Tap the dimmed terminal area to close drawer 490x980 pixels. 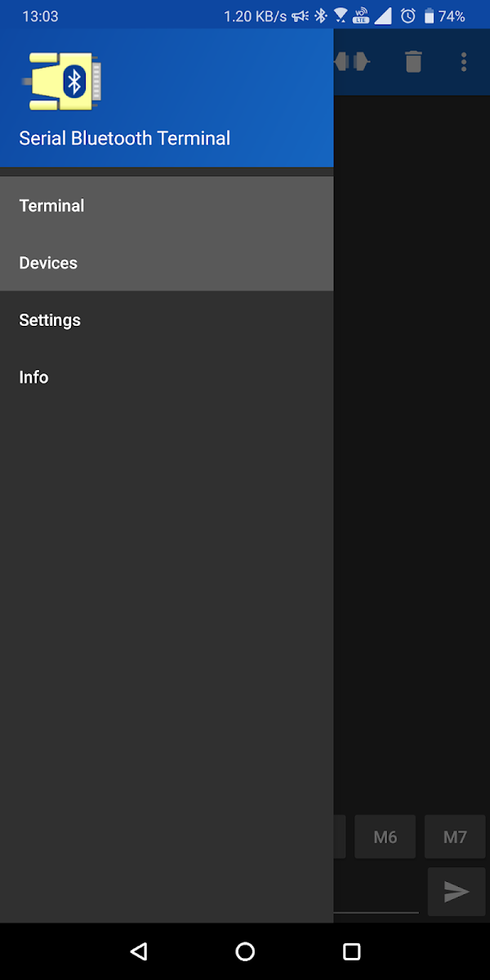412,449
